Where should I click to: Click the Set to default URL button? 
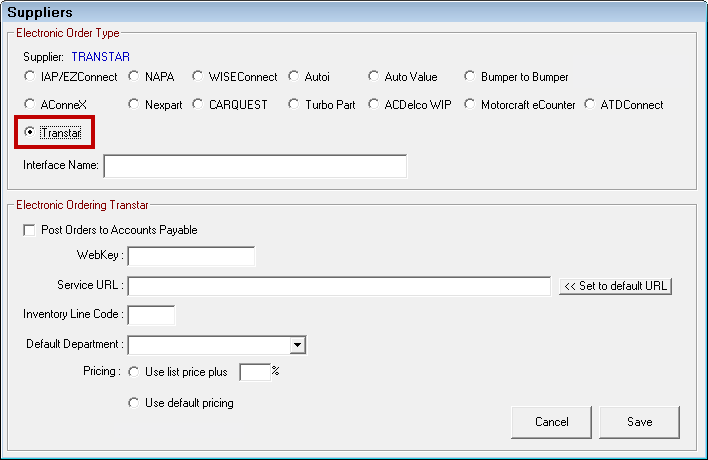(615, 286)
